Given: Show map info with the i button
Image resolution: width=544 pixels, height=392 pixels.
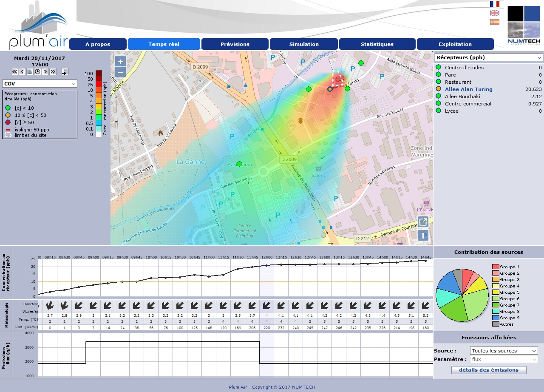Looking at the screenshot, I should [x=423, y=236].
